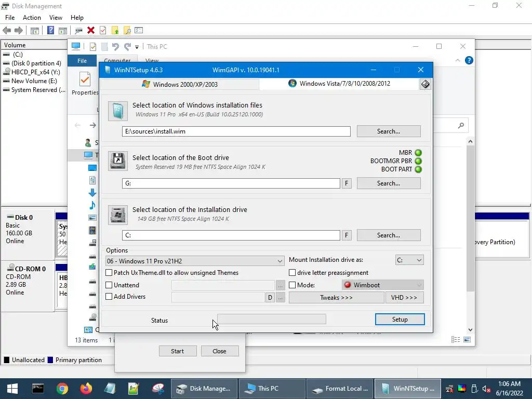This screenshot has height=399, width=532.
Task: Switch to Format Local taskbar button
Action: (x=340, y=389)
